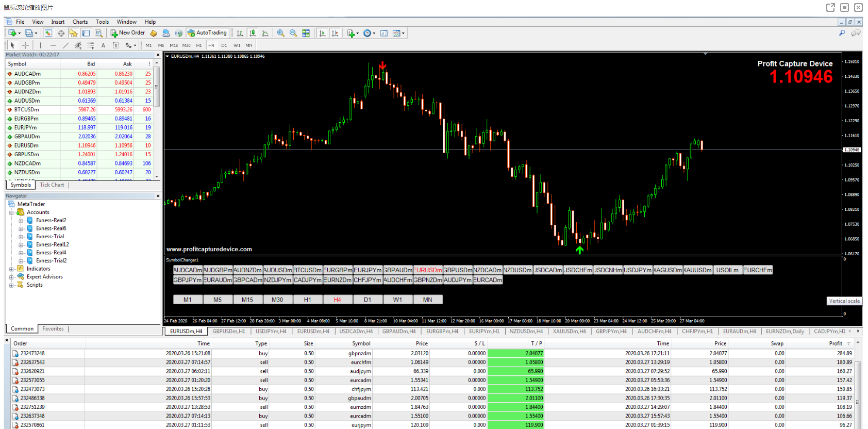Zoom out of the chart
868x429 pixels.
293,33
